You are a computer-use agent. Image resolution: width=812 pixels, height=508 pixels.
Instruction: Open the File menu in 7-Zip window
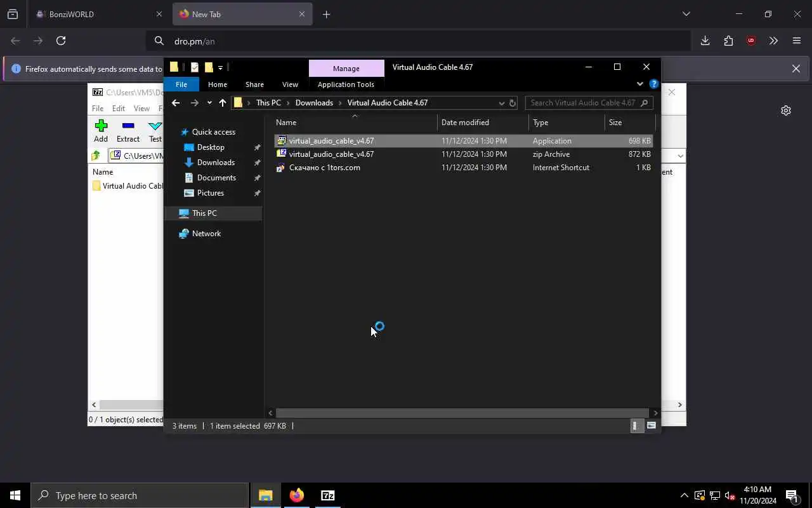(x=97, y=109)
